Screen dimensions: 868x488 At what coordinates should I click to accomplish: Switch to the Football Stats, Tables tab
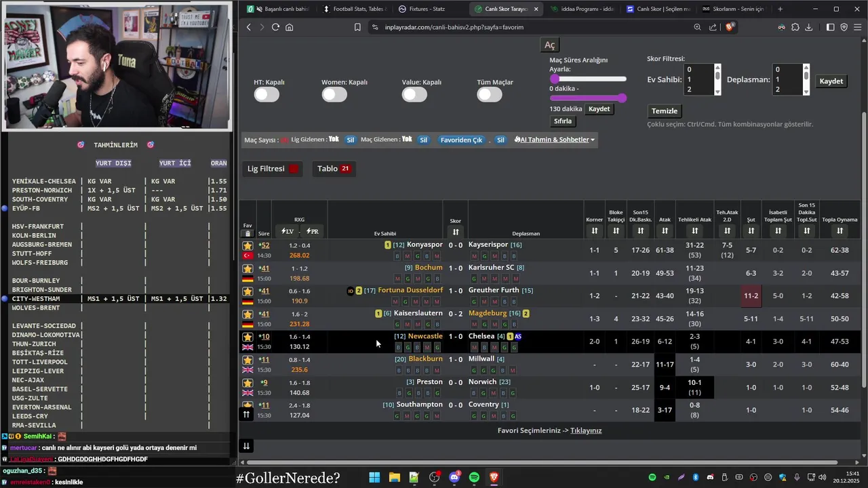(355, 9)
